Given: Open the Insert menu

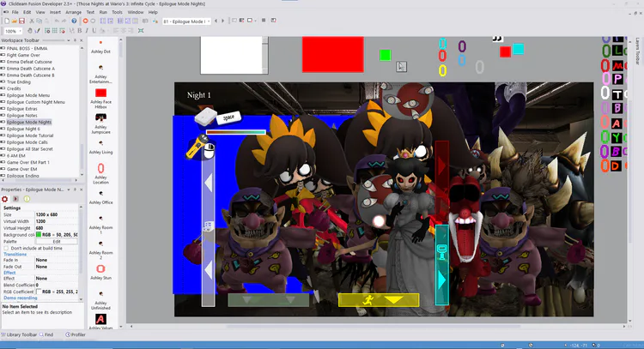Looking at the screenshot, I should coord(55,12).
